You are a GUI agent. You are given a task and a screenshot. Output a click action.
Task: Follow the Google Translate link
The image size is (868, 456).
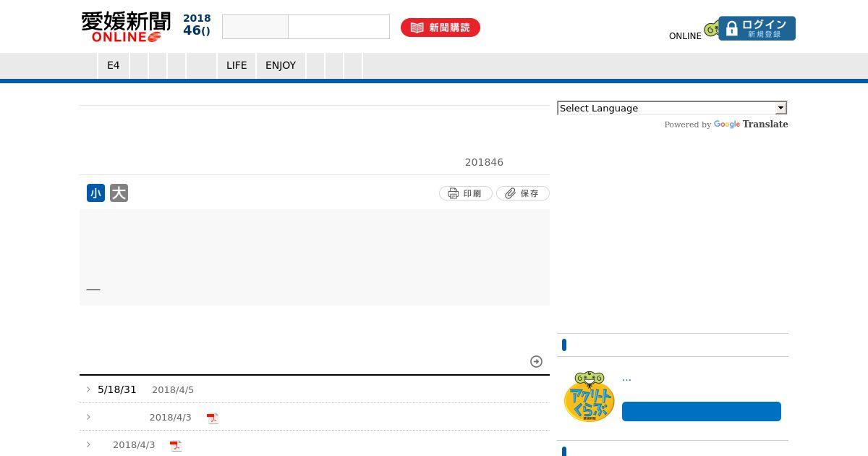tap(751, 124)
